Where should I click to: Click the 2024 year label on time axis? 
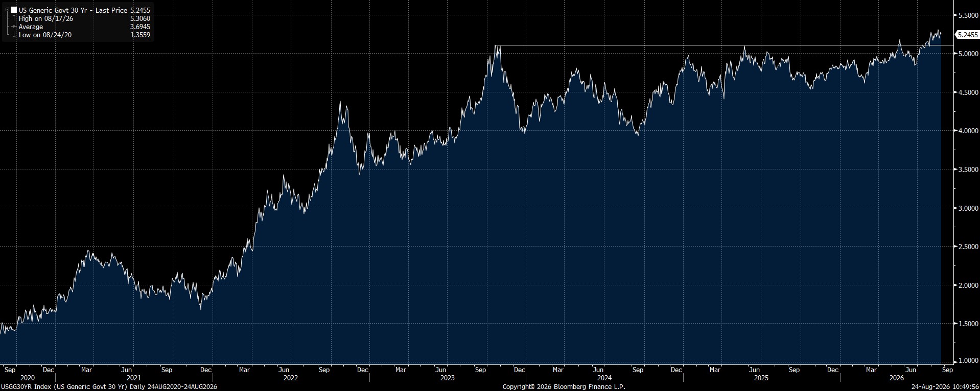[x=604, y=378]
